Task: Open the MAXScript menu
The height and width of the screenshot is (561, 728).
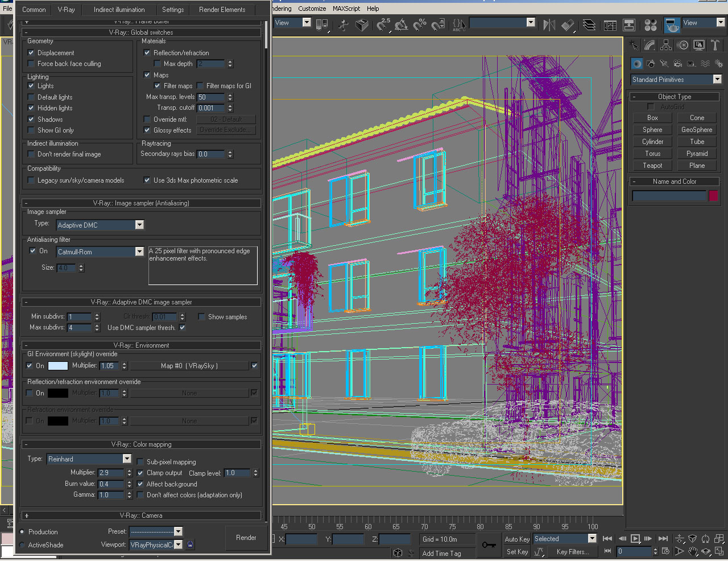Action: pyautogui.click(x=346, y=9)
